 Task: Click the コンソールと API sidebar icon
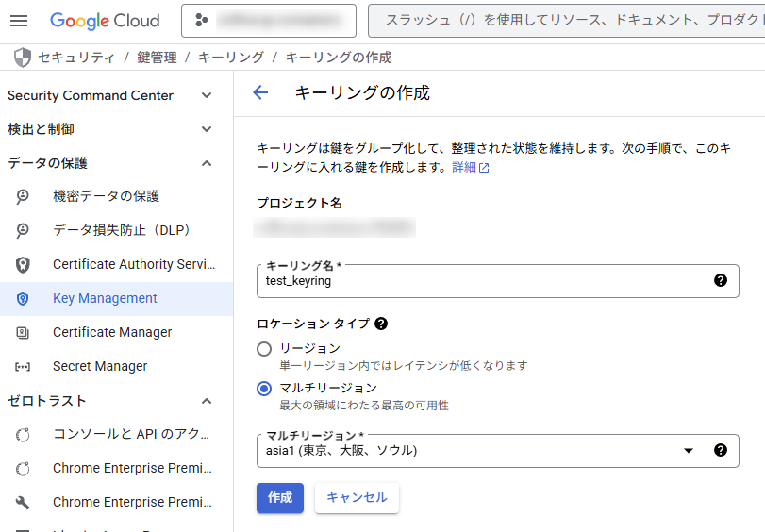[23, 435]
